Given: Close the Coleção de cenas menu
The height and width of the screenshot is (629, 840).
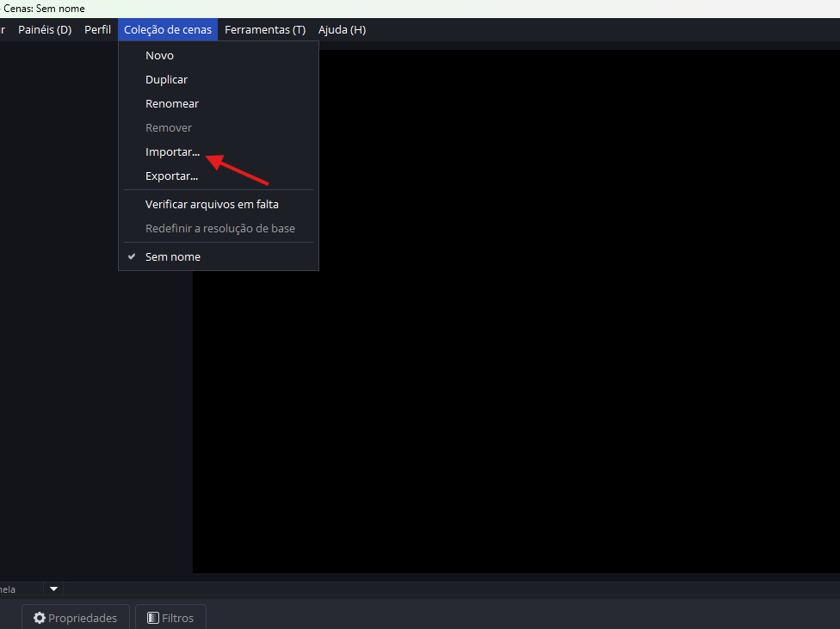Looking at the screenshot, I should (x=168, y=29).
